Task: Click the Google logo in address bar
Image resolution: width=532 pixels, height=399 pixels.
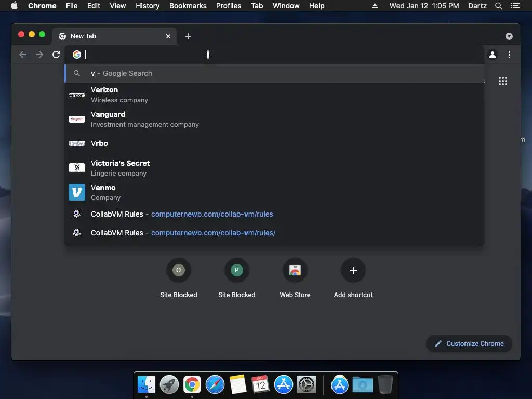Action: (77, 54)
